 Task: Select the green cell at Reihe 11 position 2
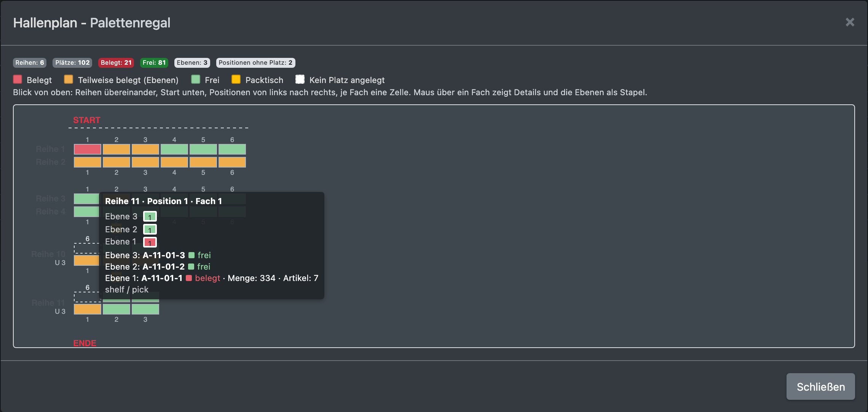[x=116, y=309]
